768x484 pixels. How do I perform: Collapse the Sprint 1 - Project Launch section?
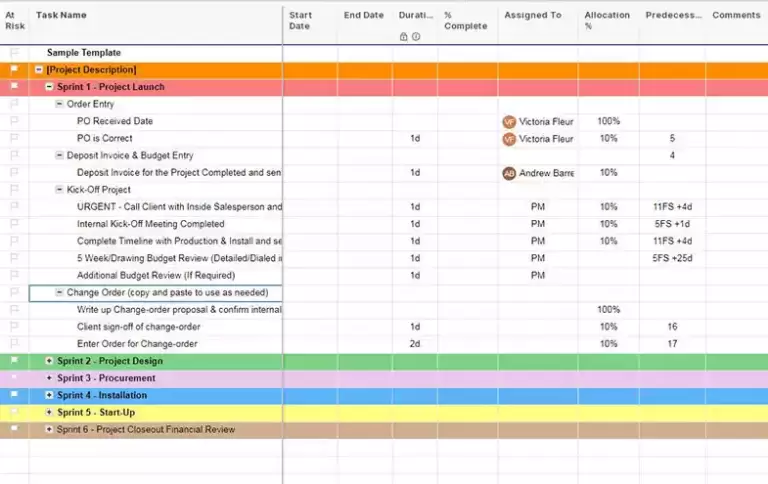49,87
